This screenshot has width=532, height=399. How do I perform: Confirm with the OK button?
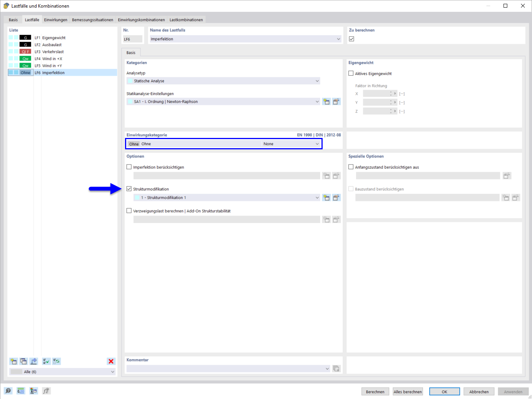click(x=445, y=392)
